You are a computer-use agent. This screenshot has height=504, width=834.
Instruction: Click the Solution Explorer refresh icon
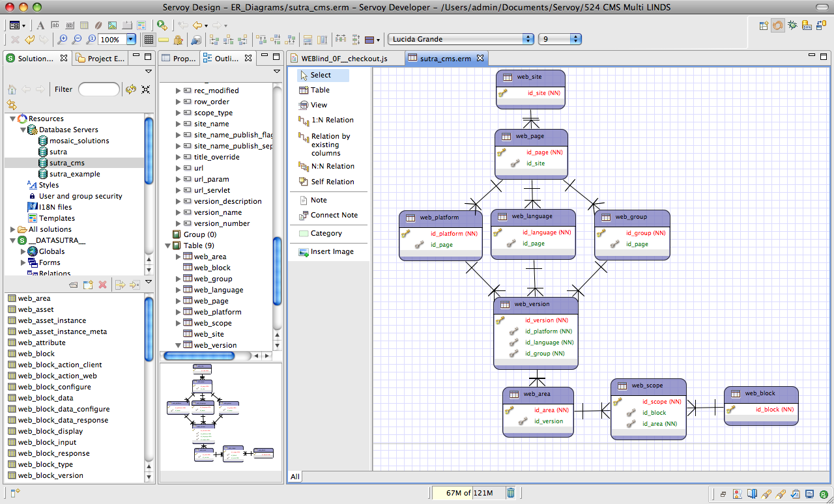point(131,89)
